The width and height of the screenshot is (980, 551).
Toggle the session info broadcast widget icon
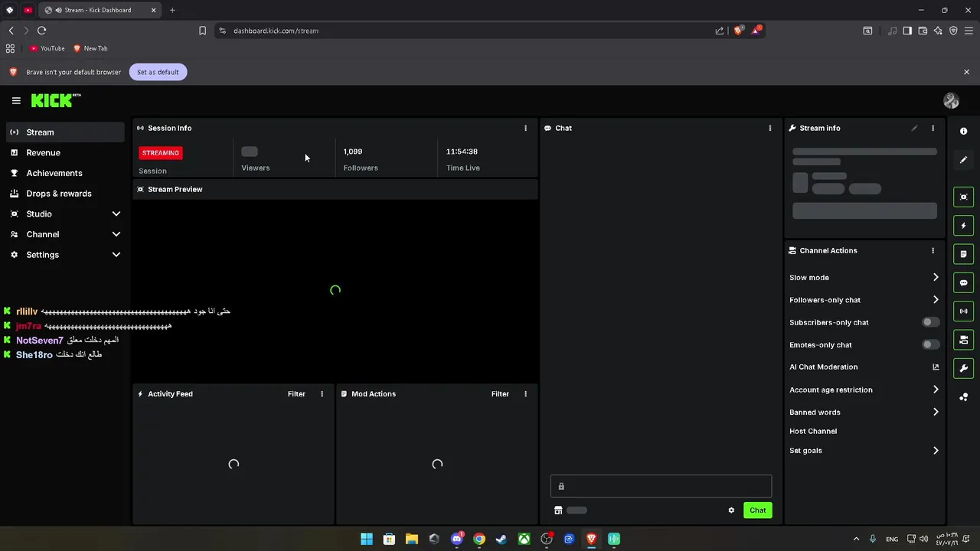click(963, 311)
